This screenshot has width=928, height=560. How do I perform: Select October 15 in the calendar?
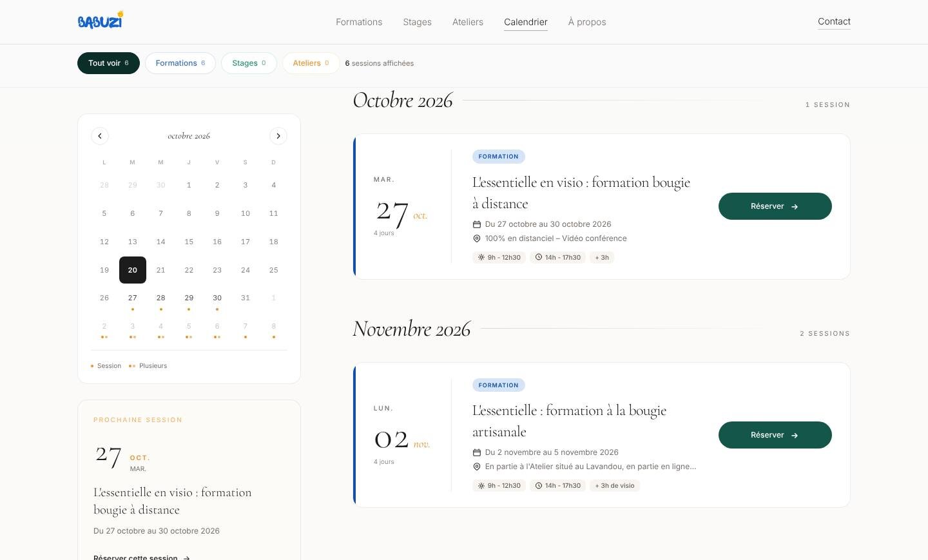point(189,242)
